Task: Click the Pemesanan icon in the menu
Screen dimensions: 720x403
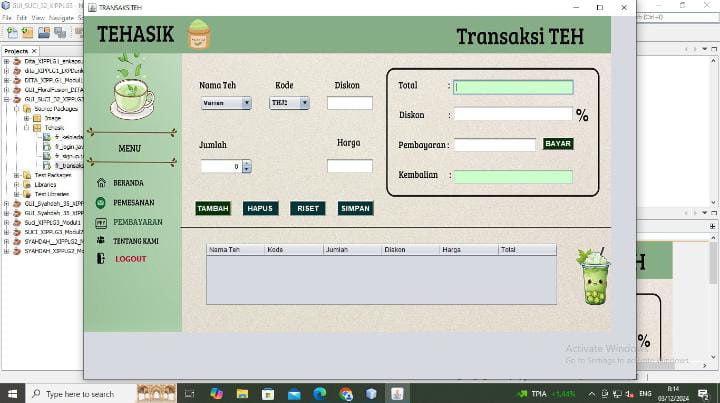Action: coord(101,202)
